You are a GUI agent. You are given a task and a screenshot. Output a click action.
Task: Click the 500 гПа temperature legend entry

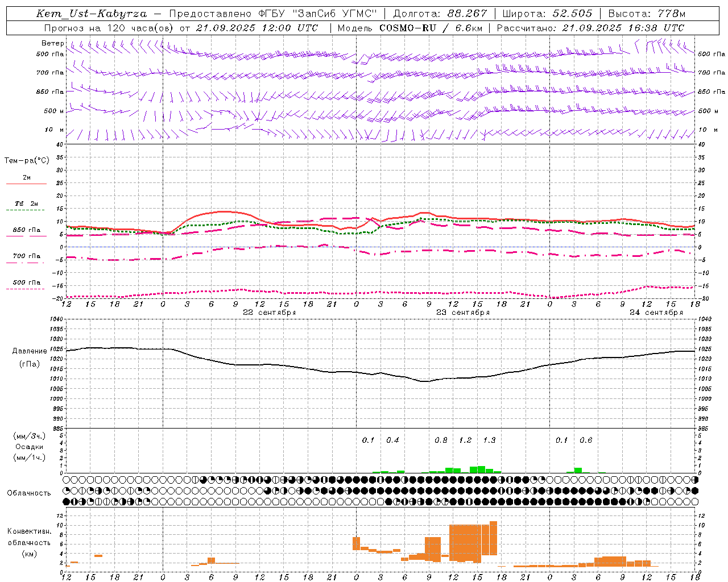26,282
